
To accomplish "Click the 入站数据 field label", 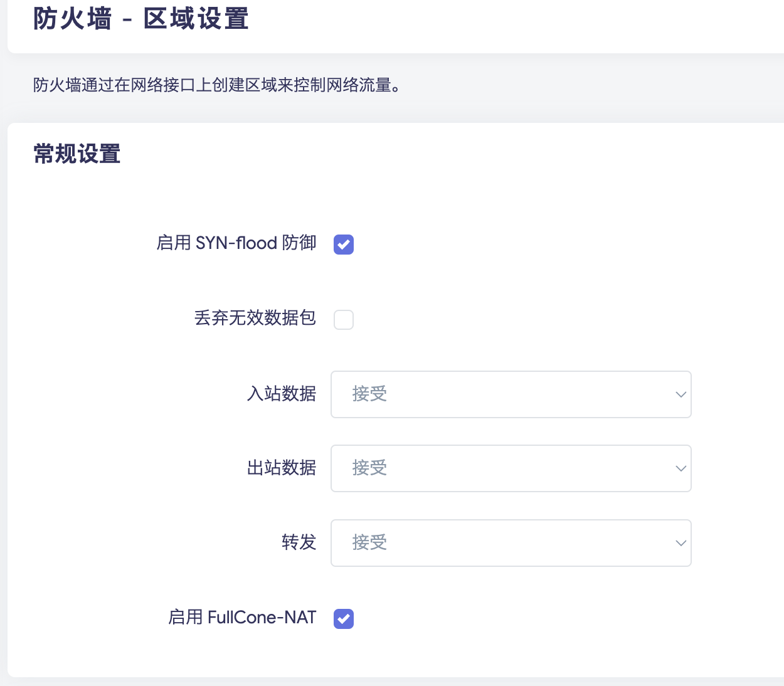I will click(282, 394).
